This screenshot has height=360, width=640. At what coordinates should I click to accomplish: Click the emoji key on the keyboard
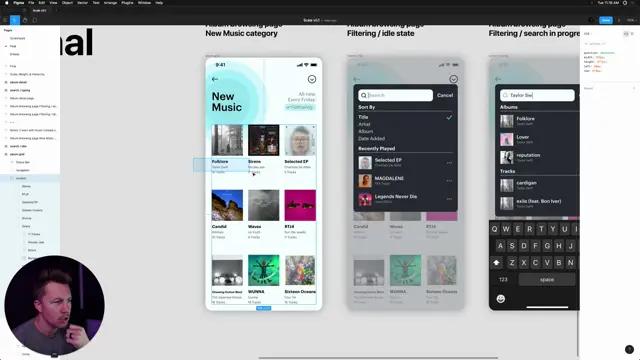[500, 299]
